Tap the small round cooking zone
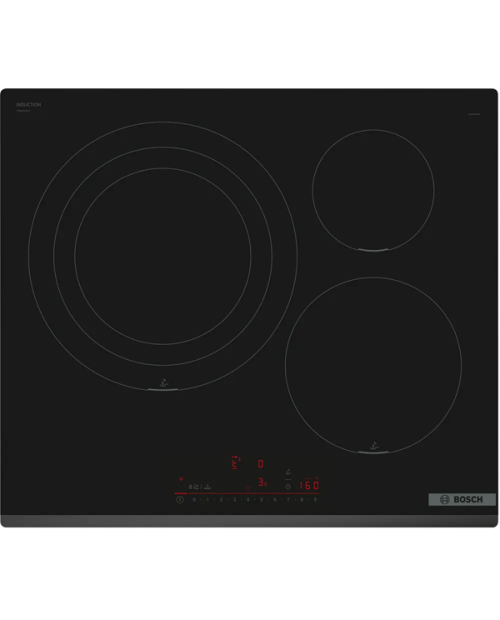500x620 pixels. coord(373,190)
